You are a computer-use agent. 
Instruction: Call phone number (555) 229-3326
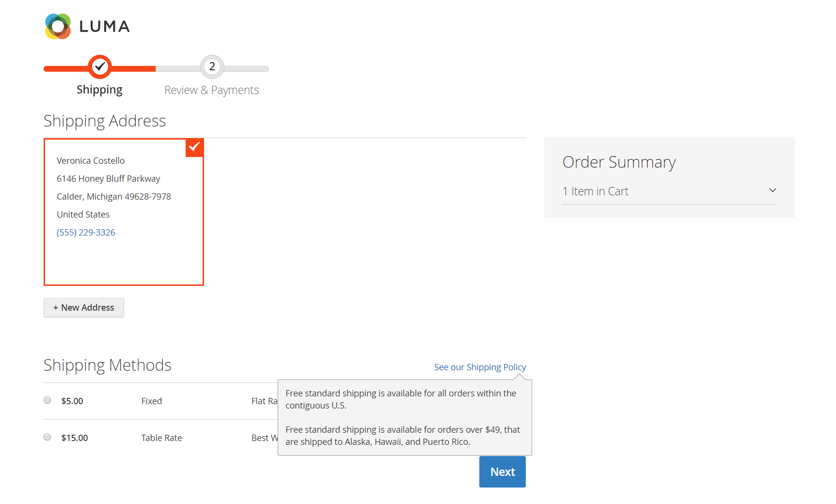pyautogui.click(x=86, y=233)
